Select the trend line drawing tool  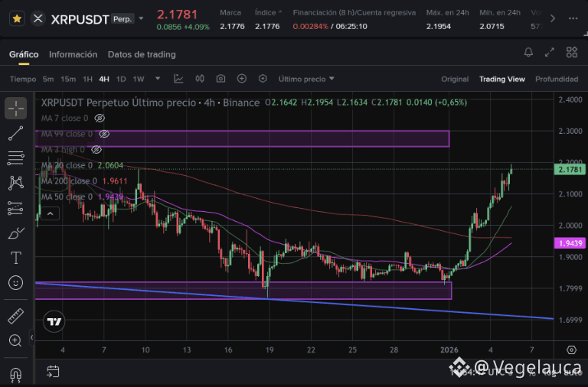tap(16, 133)
